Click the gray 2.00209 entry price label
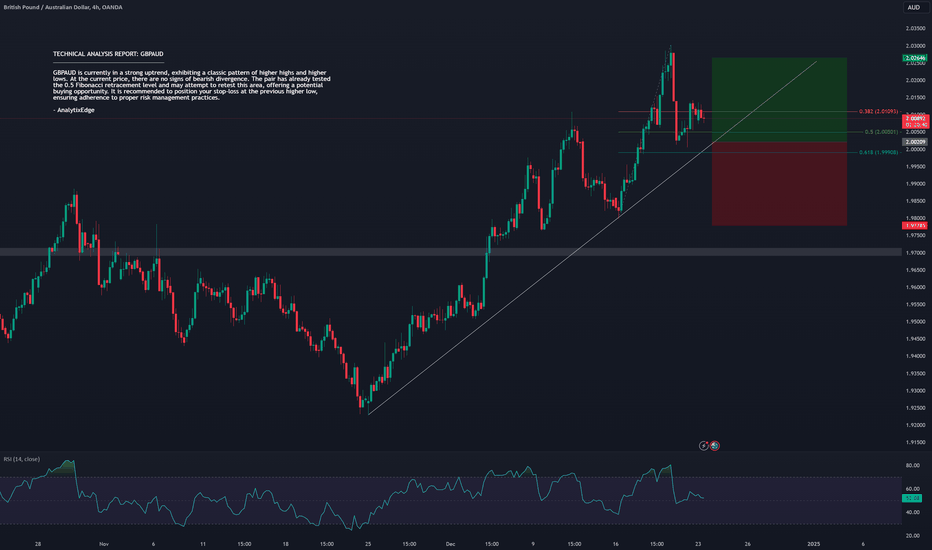This screenshot has width=932, height=550. (x=914, y=142)
